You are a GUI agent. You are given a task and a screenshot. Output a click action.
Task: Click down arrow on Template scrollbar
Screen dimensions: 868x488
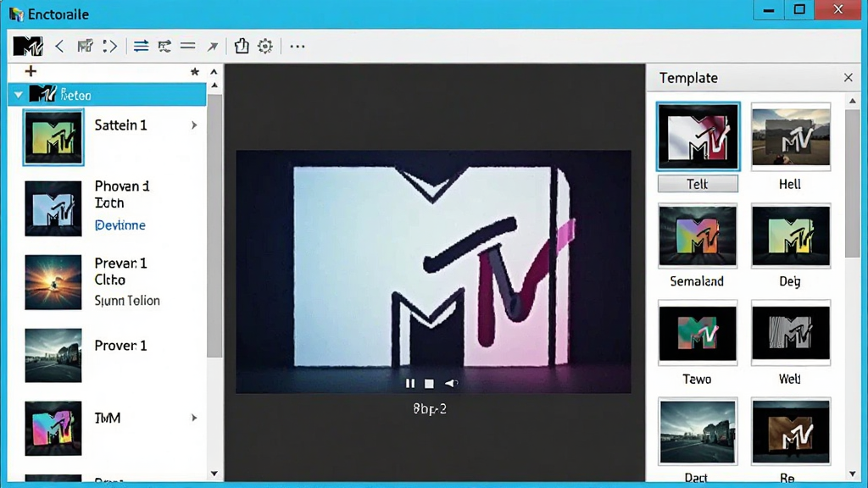pyautogui.click(x=853, y=474)
